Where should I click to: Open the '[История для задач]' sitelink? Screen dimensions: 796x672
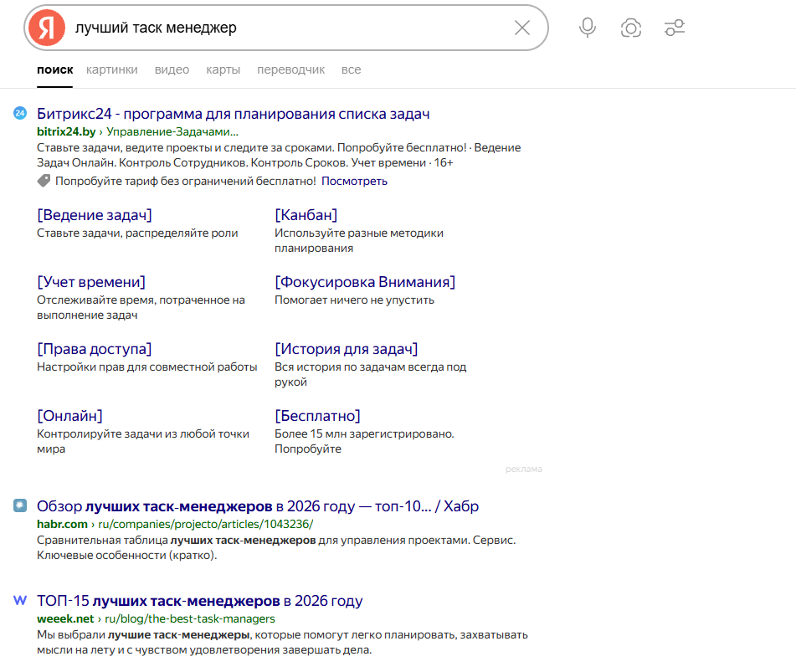(347, 349)
